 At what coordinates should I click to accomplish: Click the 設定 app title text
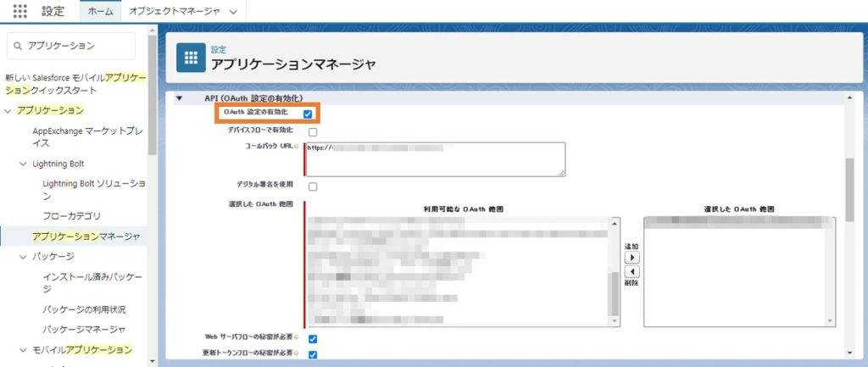coord(53,11)
